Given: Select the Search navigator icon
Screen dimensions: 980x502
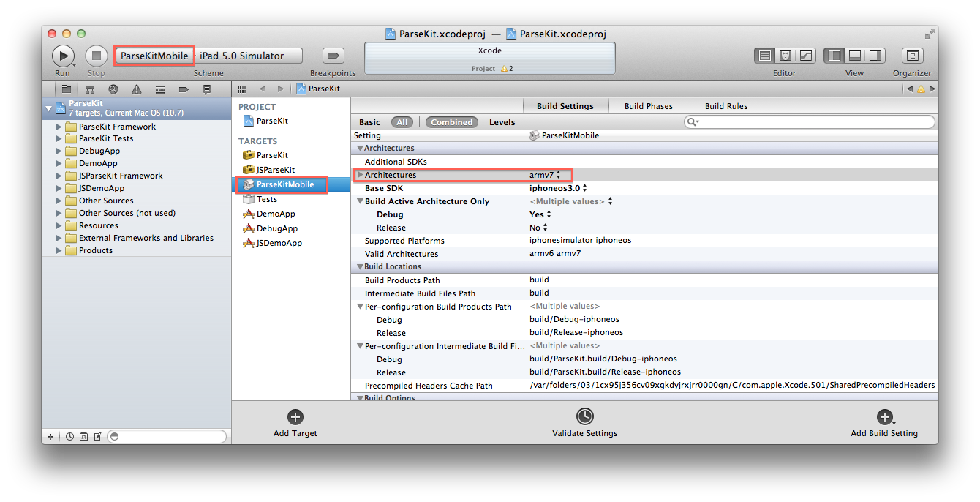Looking at the screenshot, I should click(x=113, y=89).
